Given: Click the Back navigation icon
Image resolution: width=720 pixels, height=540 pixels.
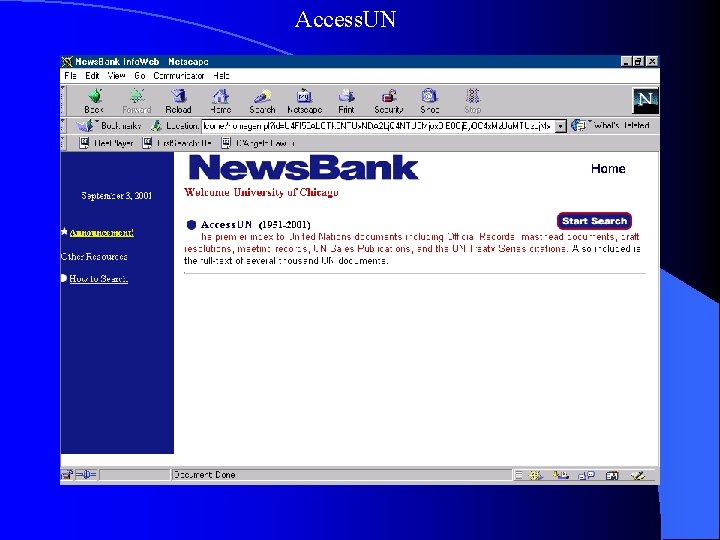Looking at the screenshot, I should pyautogui.click(x=95, y=96).
